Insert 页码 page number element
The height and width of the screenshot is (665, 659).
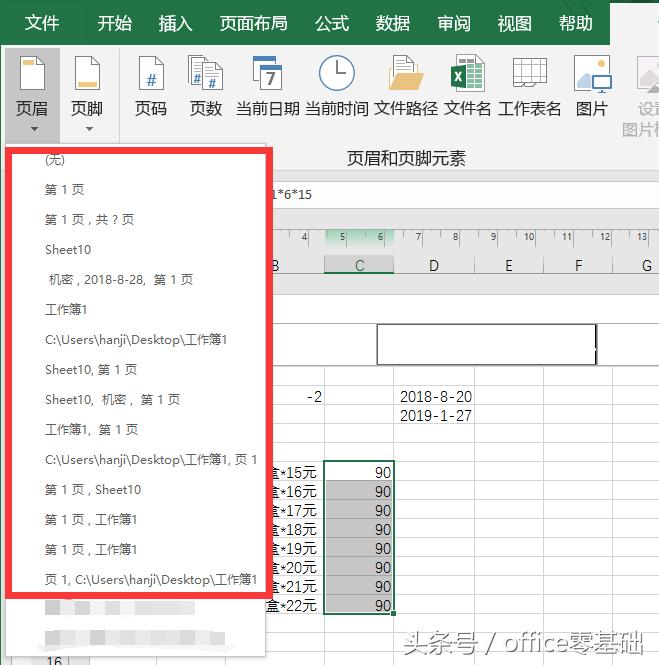click(x=151, y=88)
